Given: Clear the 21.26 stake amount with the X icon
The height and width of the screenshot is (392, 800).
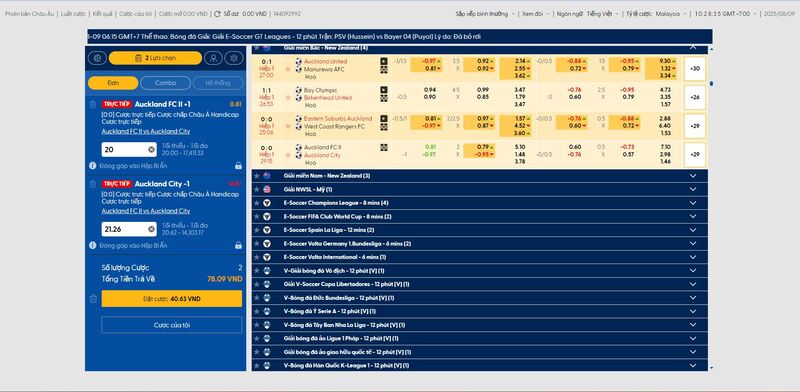Looking at the screenshot, I should (152, 229).
